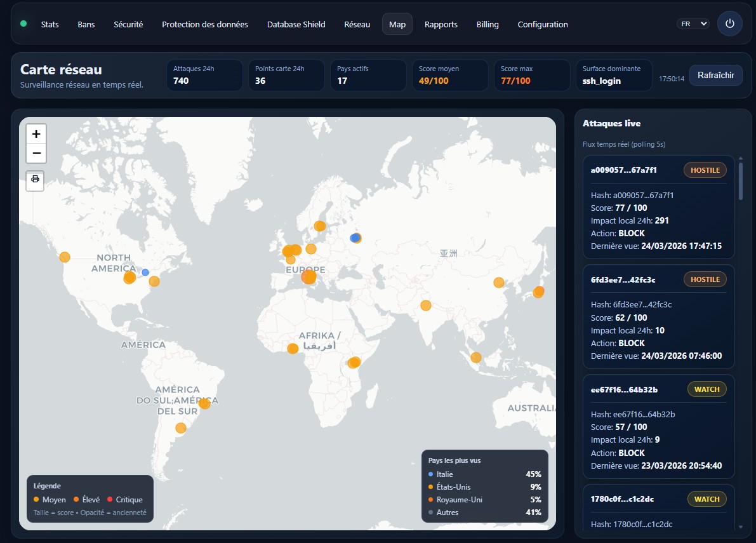Open the Protection des données tab
Image resolution: width=756 pixels, height=543 pixels.
pyautogui.click(x=205, y=24)
